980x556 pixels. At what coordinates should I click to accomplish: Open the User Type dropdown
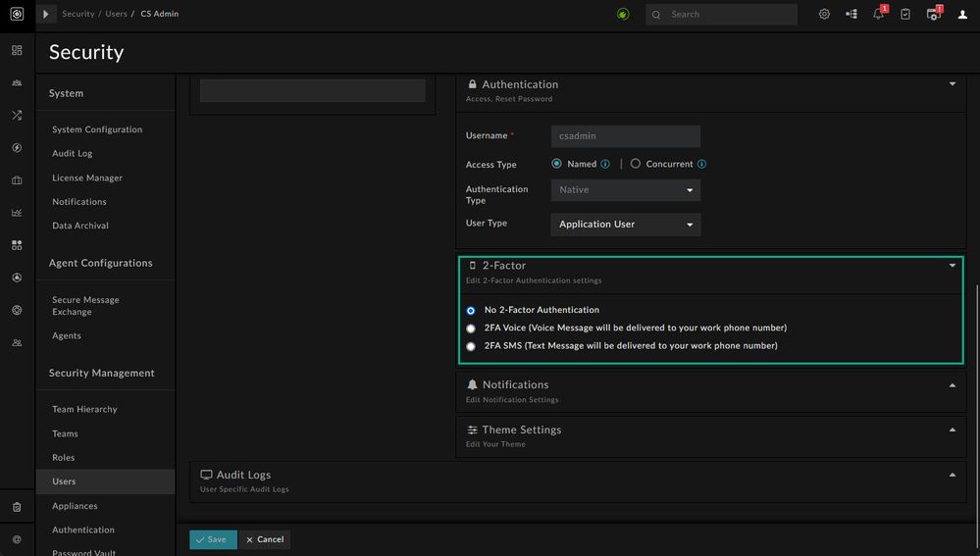tap(625, 225)
